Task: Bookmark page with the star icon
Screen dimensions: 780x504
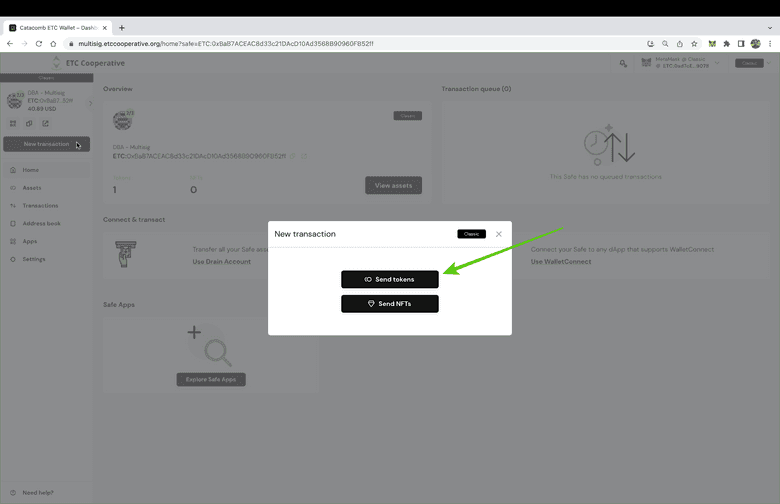Action: 694,44
